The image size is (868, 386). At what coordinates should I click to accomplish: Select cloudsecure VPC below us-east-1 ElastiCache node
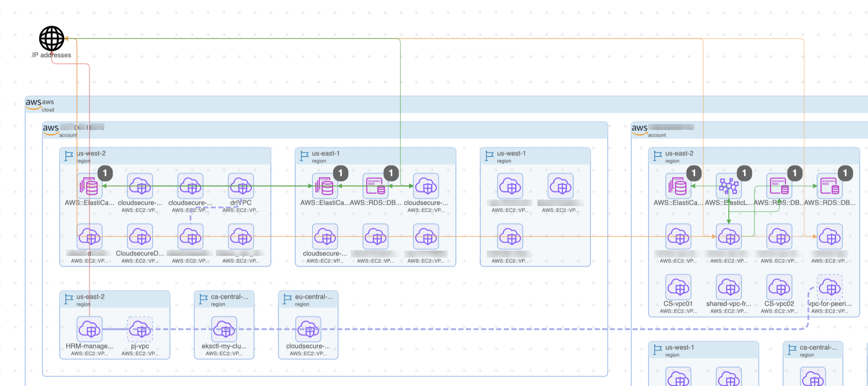[x=325, y=237]
